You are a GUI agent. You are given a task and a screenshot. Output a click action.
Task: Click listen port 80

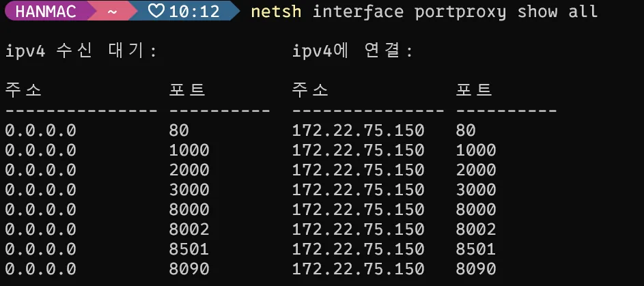(x=179, y=130)
